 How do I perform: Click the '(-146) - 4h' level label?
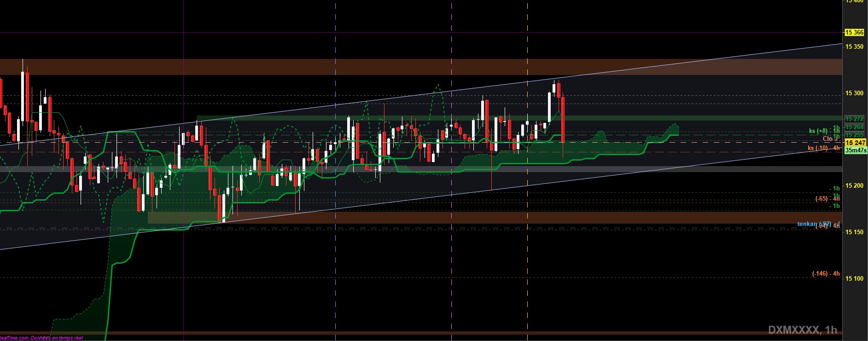(826, 274)
